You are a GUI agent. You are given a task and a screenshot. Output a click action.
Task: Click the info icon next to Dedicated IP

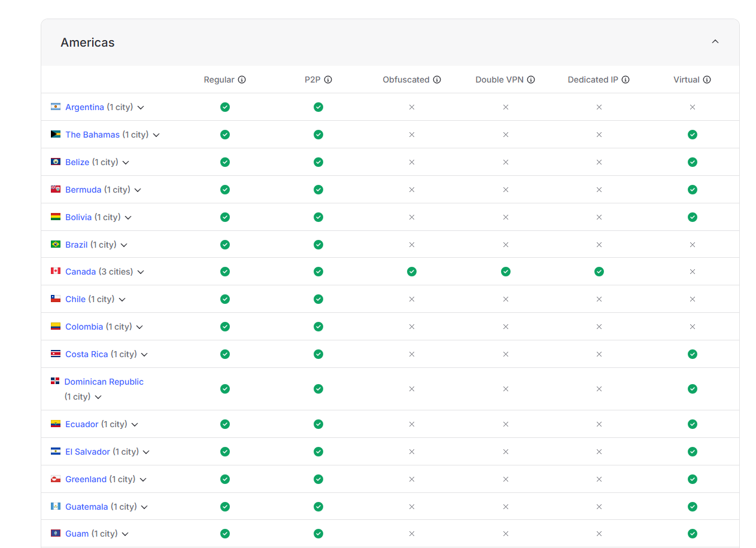(626, 80)
